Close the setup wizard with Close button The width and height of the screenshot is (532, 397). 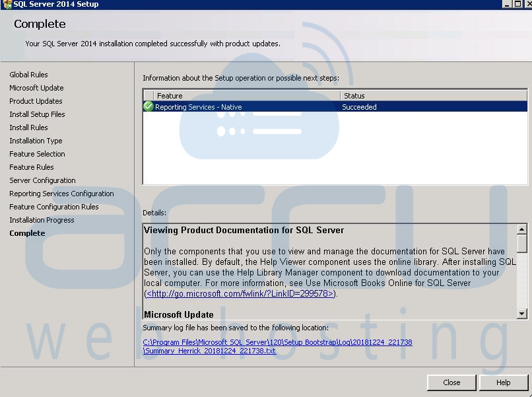click(x=451, y=382)
